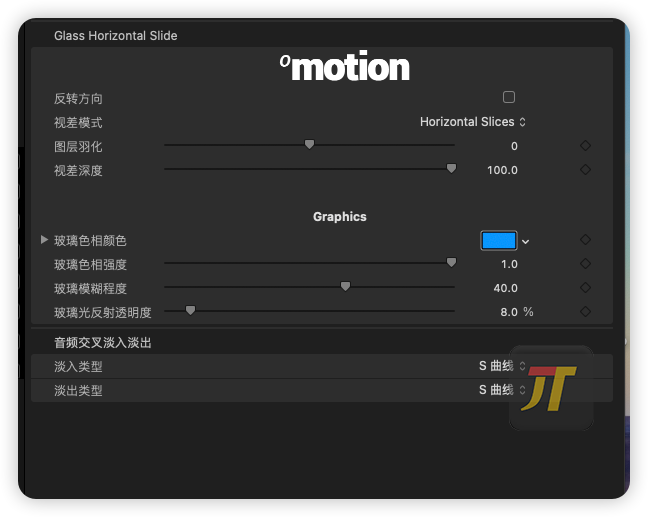Add keyframe for 玻璃光反射透明度

pos(585,312)
